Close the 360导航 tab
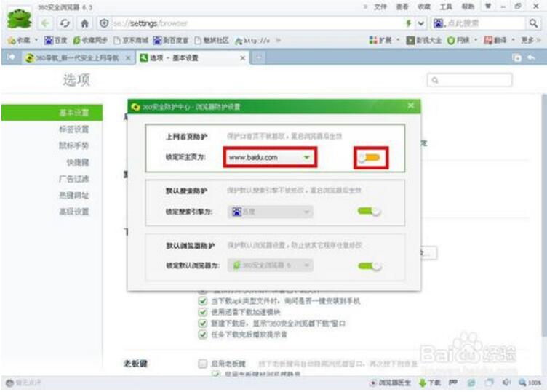Viewport: 547px width, 392px height. (x=128, y=58)
